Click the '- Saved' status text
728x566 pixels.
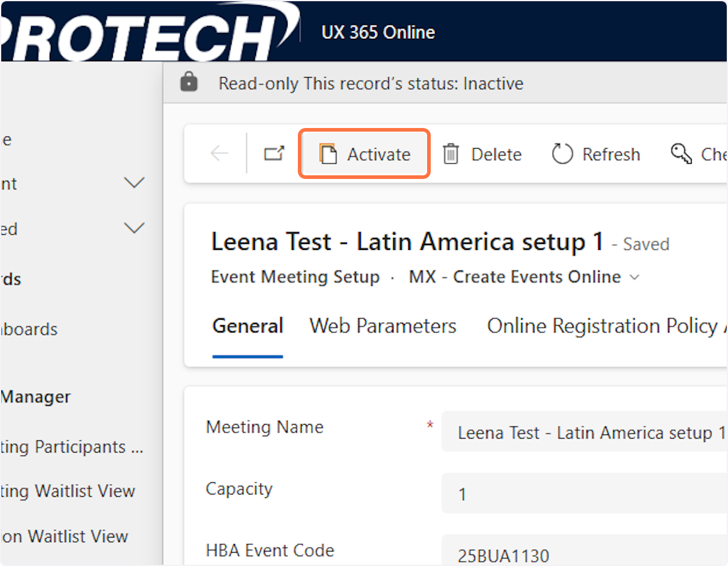[x=640, y=244]
